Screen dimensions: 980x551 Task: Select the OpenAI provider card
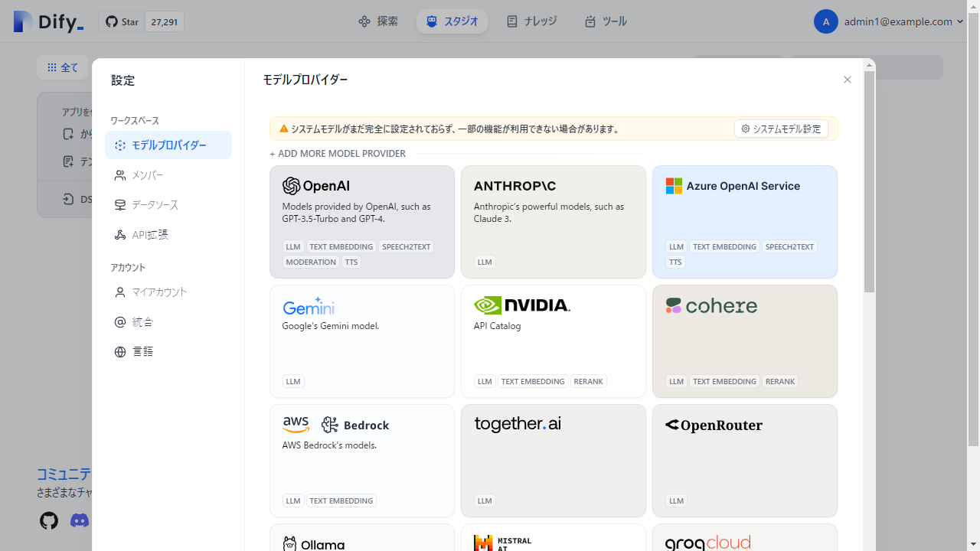tap(362, 222)
